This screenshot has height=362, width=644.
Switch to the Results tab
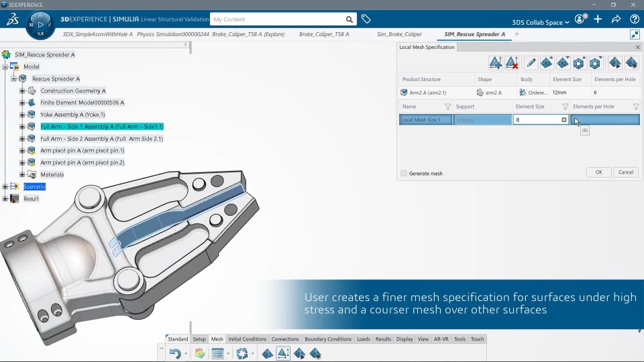pos(383,339)
